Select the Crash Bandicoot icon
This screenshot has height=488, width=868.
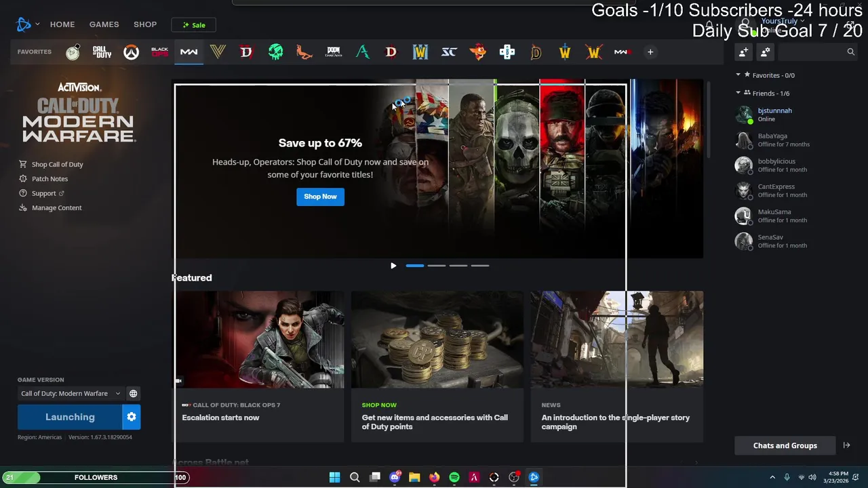tap(478, 52)
